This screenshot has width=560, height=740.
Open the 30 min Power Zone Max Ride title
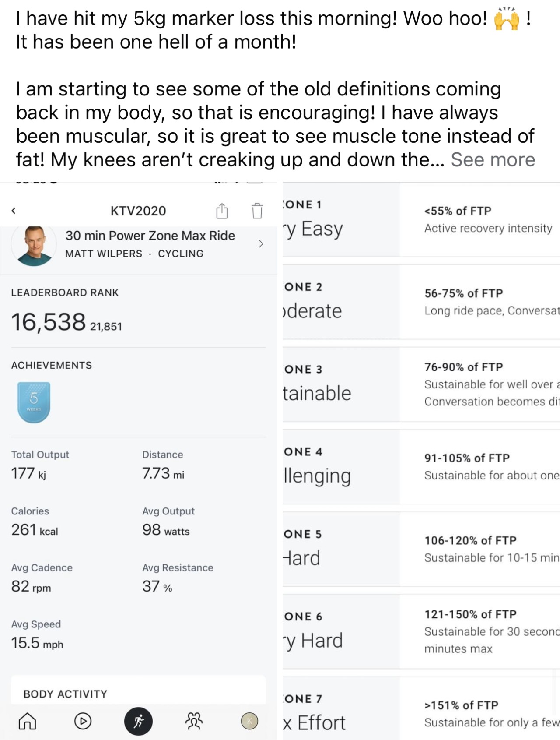point(150,236)
